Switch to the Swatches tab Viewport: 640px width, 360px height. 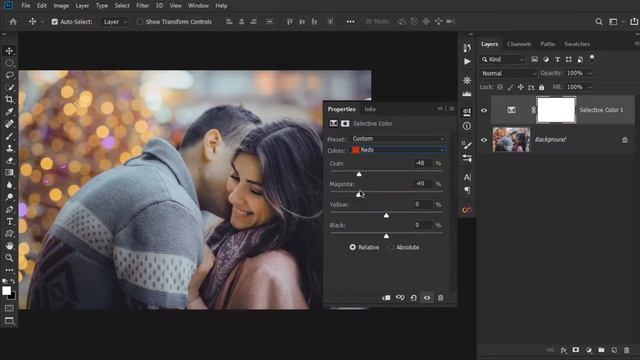tap(577, 44)
